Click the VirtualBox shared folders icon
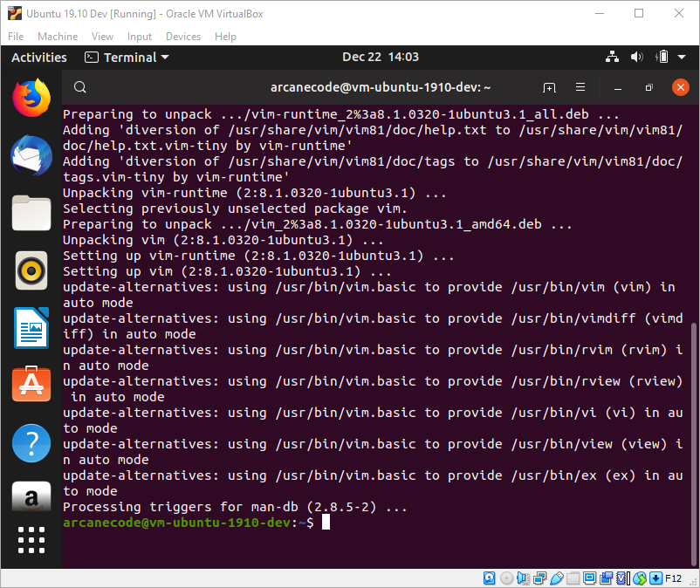Viewport: 700px width, 588px height. (x=573, y=578)
